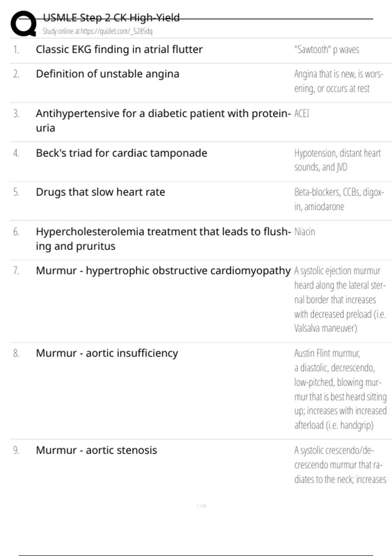Click Hypercholesterolemia treatment flushing term
The image size is (392, 556).
click(x=163, y=239)
